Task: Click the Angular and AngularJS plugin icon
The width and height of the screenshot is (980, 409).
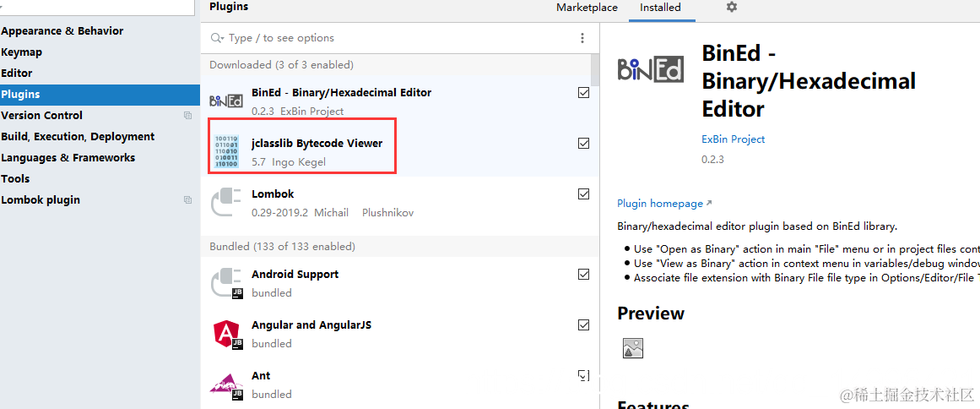Action: pyautogui.click(x=228, y=334)
